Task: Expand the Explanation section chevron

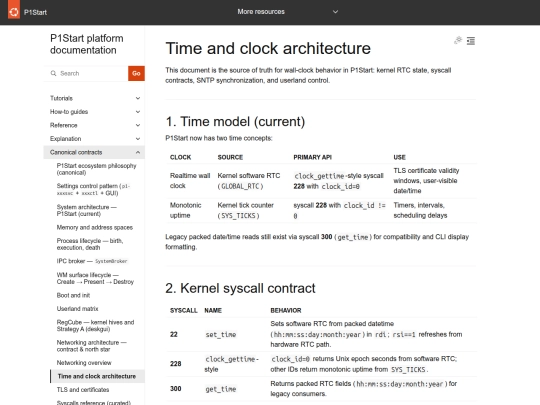Action: (138, 139)
